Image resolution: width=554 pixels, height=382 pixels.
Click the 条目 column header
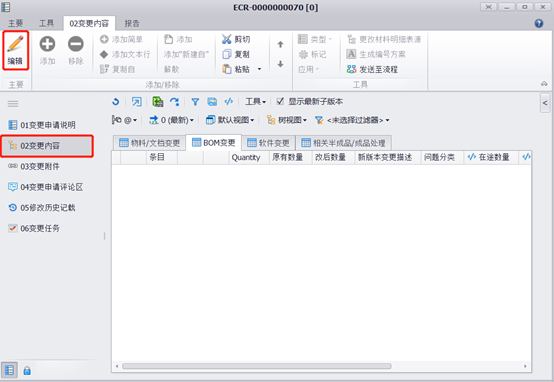click(162, 157)
